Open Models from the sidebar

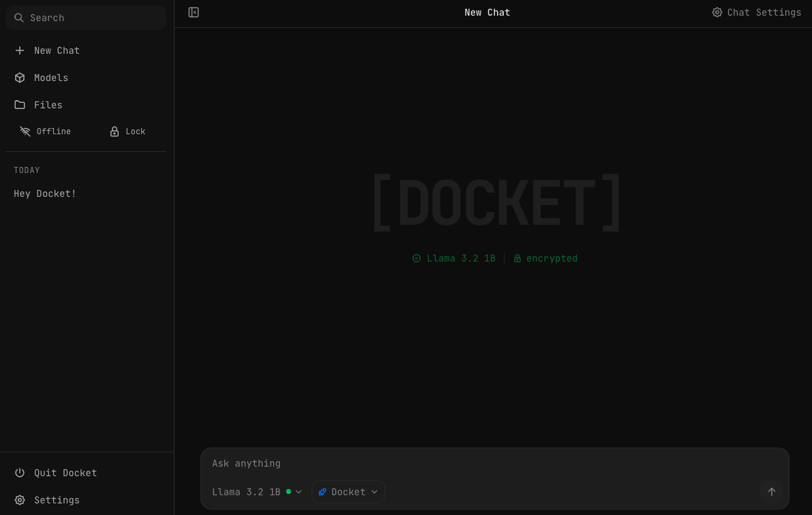click(x=51, y=78)
